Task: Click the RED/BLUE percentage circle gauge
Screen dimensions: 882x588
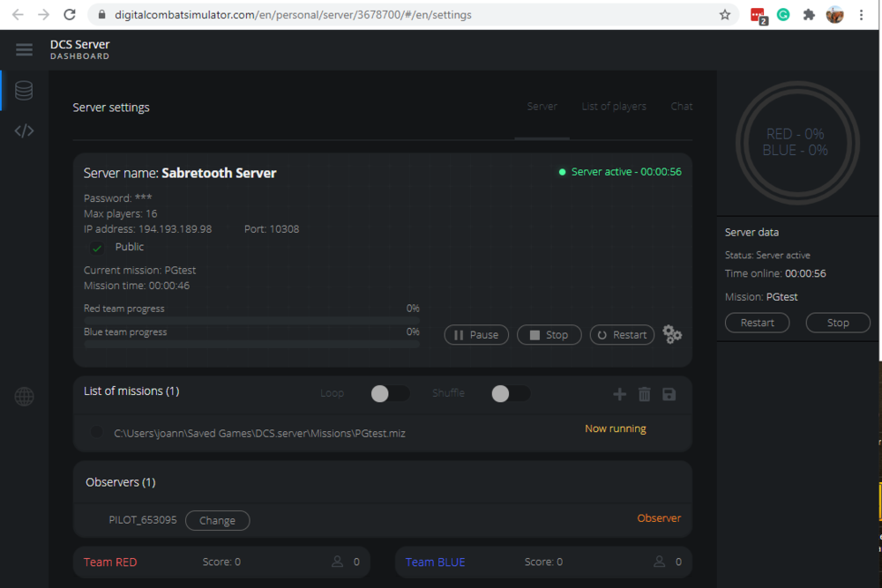Action: 797,143
